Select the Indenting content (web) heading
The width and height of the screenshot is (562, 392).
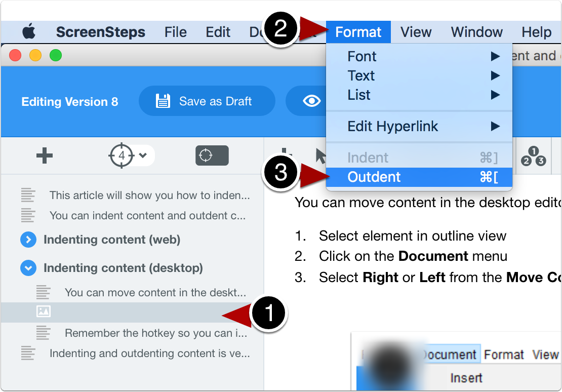(x=112, y=240)
